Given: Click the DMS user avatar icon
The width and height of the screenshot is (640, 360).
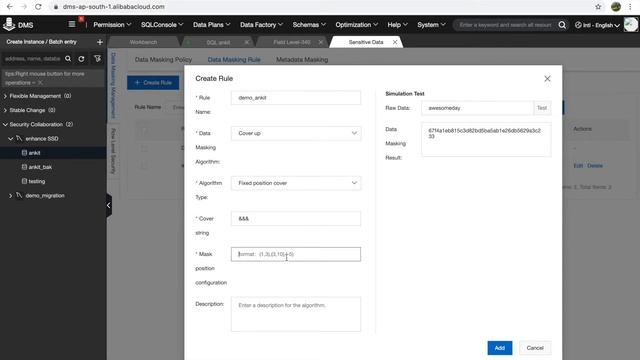Looking at the screenshot, I should 631,25.
